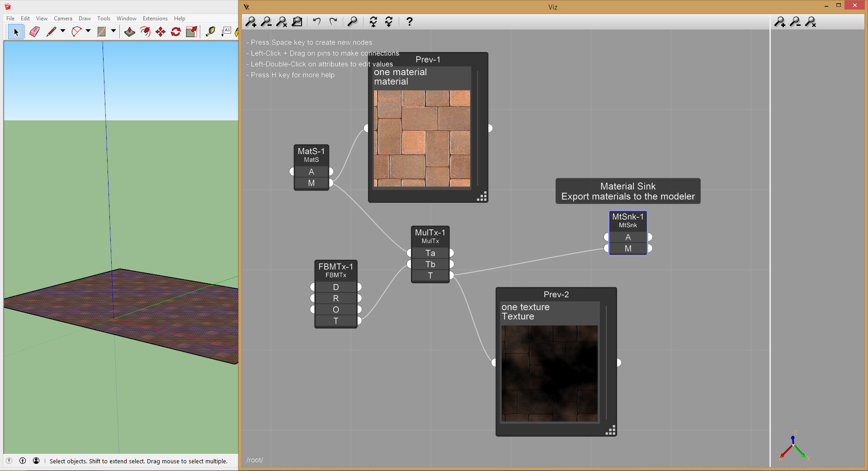The width and height of the screenshot is (868, 471).
Task: Click the T attribute on MulTx-1 node
Action: coord(430,276)
